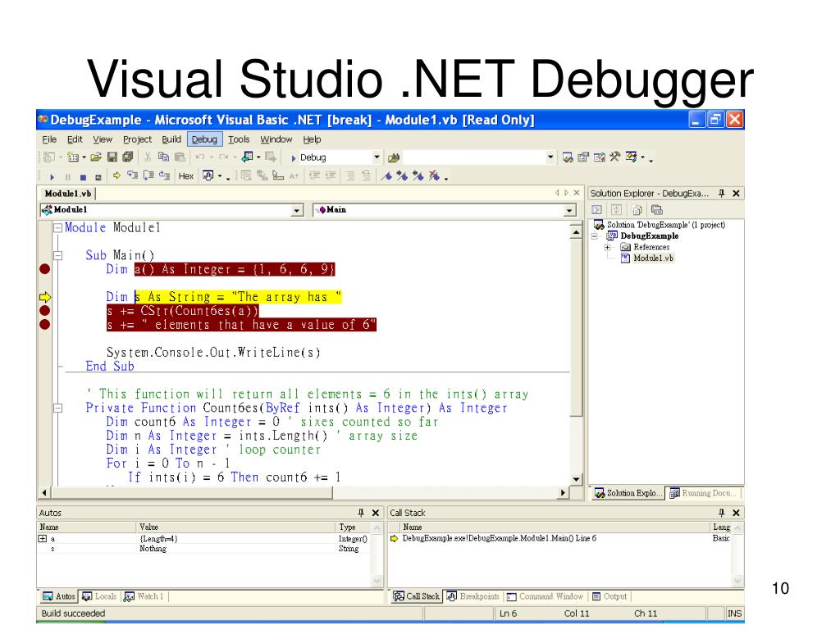Collapse the Count6es function region

(x=58, y=409)
